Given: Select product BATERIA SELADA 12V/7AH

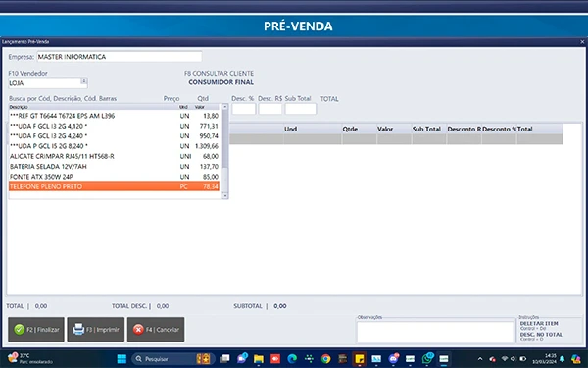Looking at the screenshot, I should click(114, 167).
